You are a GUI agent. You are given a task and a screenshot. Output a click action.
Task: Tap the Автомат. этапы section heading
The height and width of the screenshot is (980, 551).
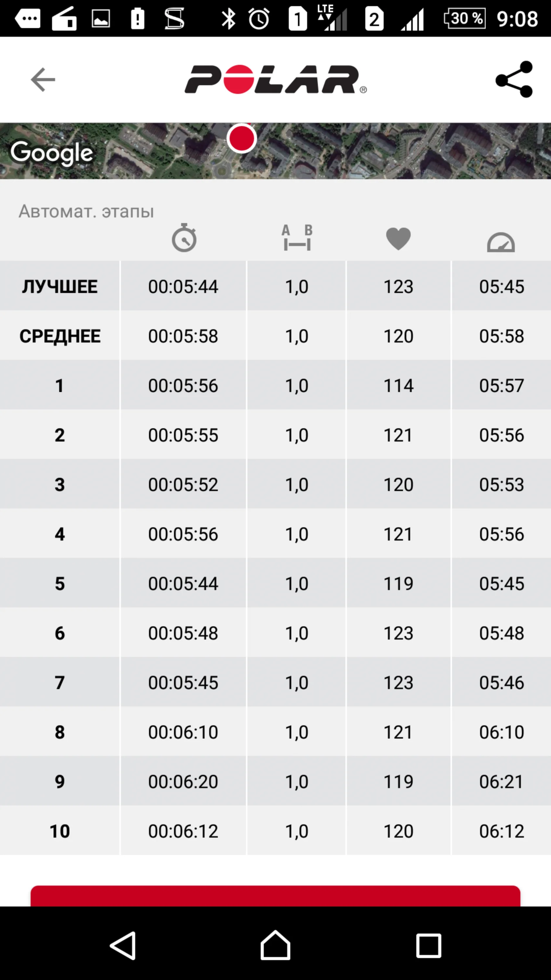click(x=86, y=212)
